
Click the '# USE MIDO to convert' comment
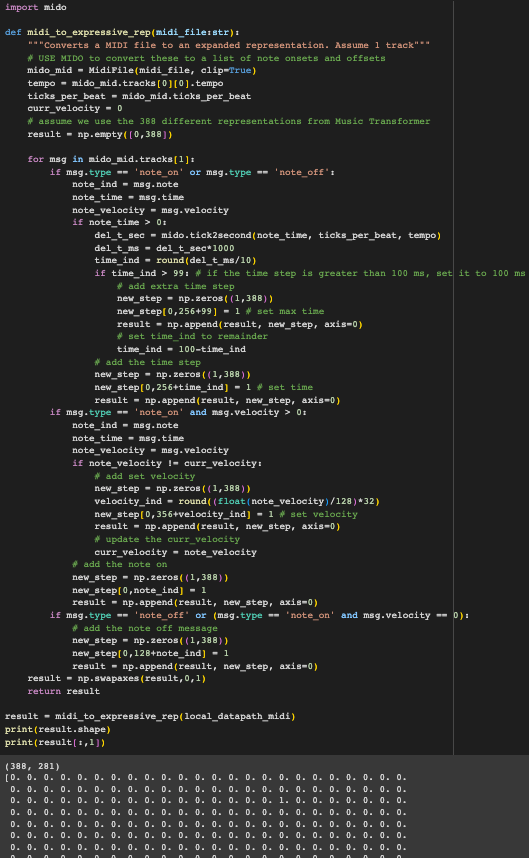(x=206, y=58)
